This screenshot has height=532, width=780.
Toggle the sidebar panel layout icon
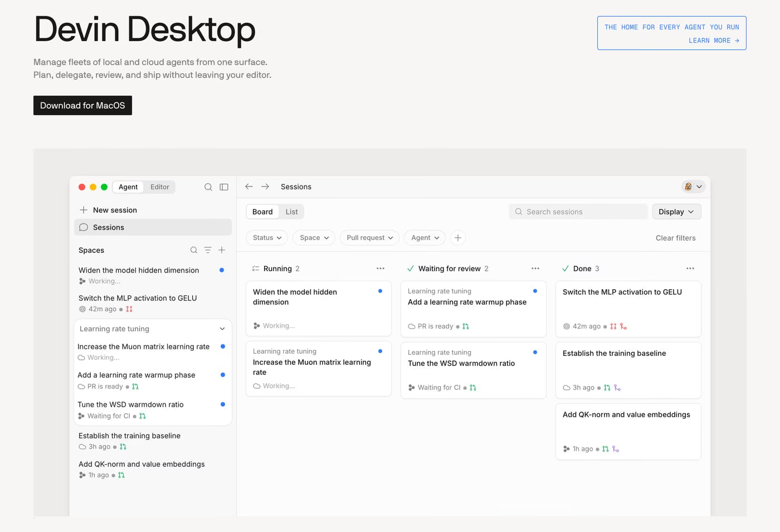(224, 187)
